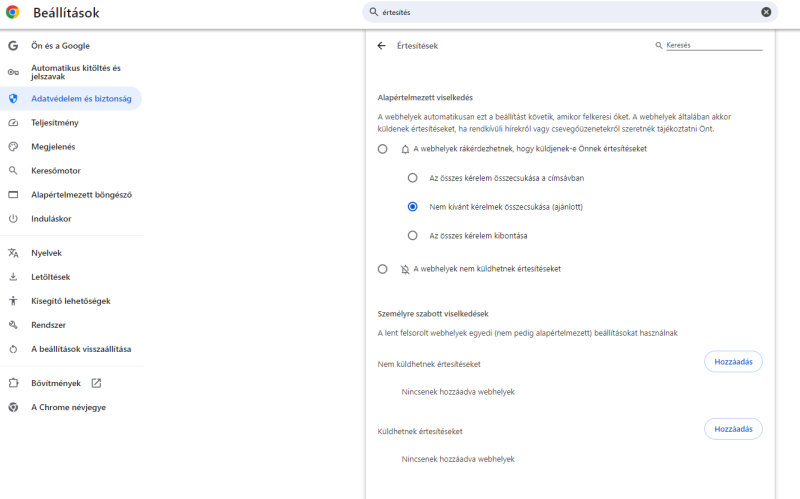Focus the top settings search field
Viewport: 800px width, 499px height.
point(570,12)
